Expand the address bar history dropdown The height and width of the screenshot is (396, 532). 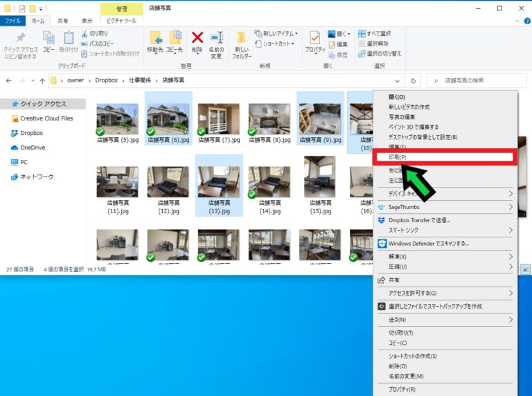(x=397, y=81)
